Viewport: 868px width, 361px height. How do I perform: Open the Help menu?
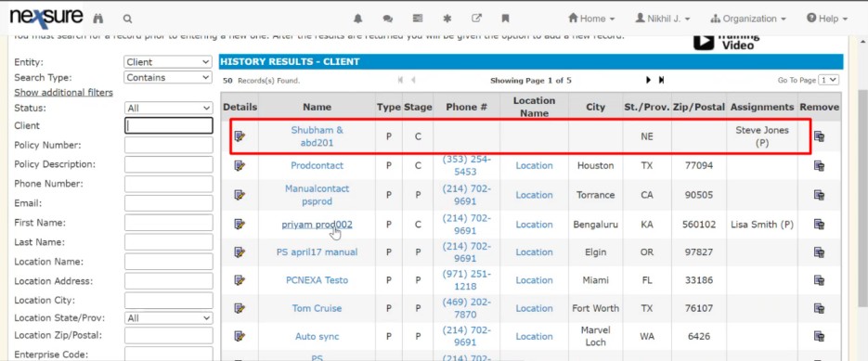[x=827, y=19]
